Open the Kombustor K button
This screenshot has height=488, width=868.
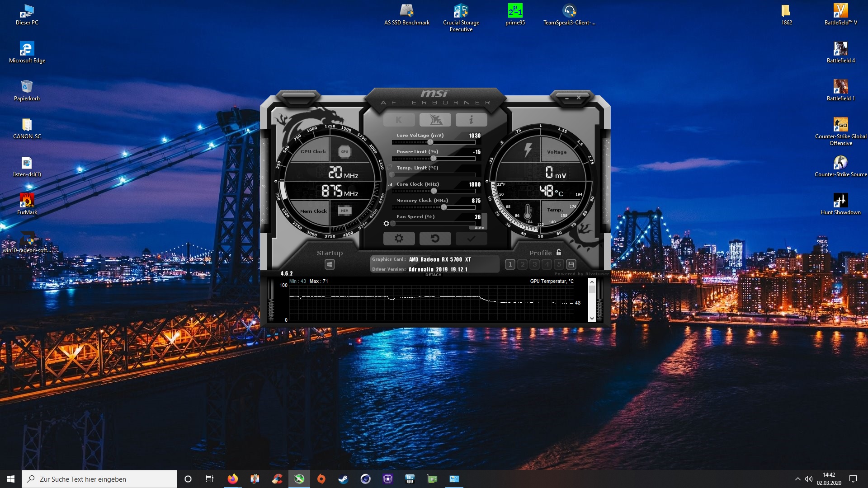pyautogui.click(x=399, y=120)
